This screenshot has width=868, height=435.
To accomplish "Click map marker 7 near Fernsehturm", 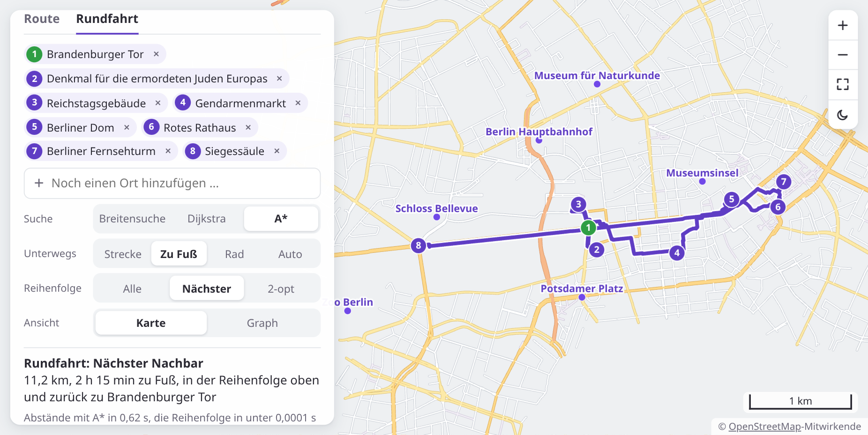I will pos(784,182).
